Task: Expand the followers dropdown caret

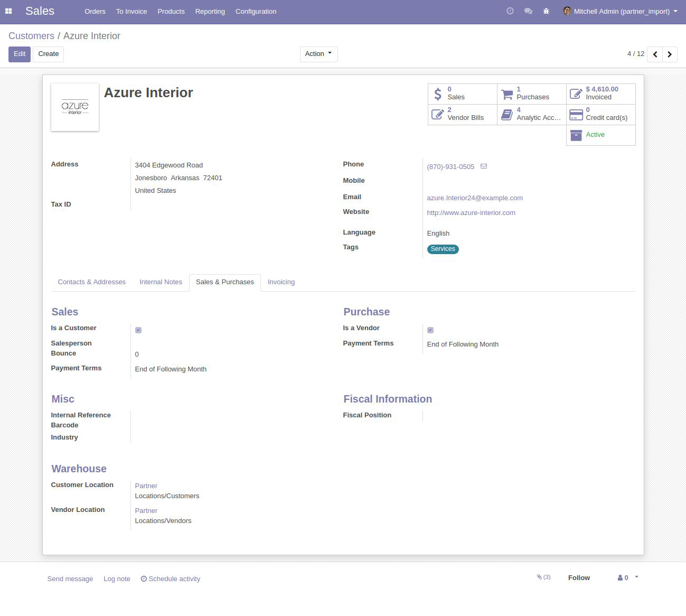Action: [x=636, y=577]
